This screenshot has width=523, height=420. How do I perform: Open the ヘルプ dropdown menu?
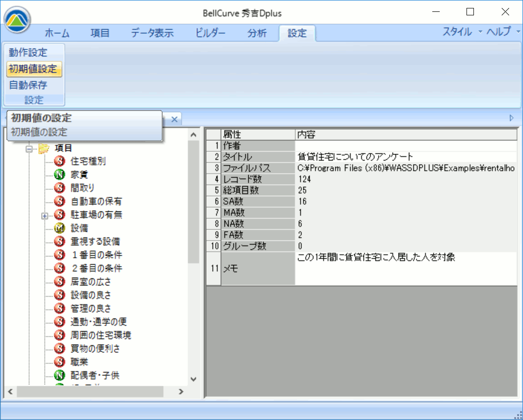point(503,32)
